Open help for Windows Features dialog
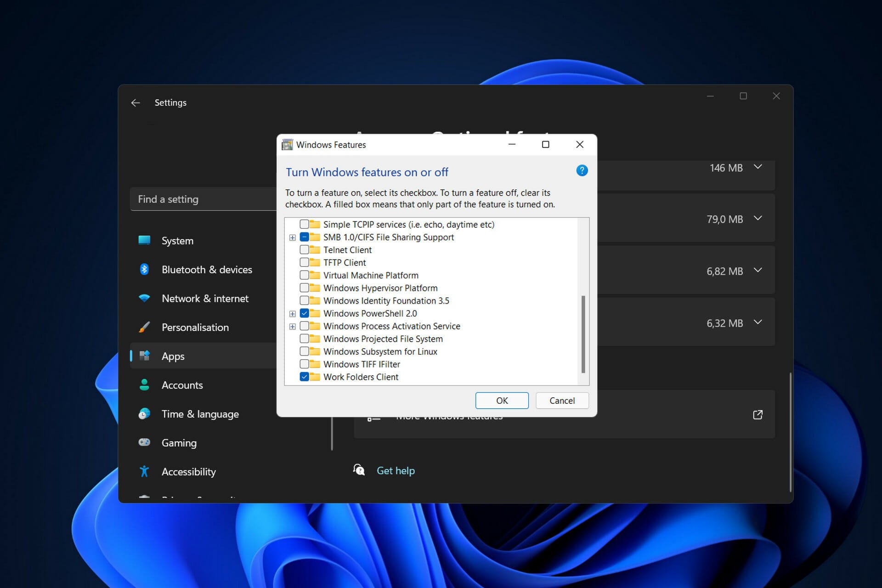882x588 pixels. point(582,171)
